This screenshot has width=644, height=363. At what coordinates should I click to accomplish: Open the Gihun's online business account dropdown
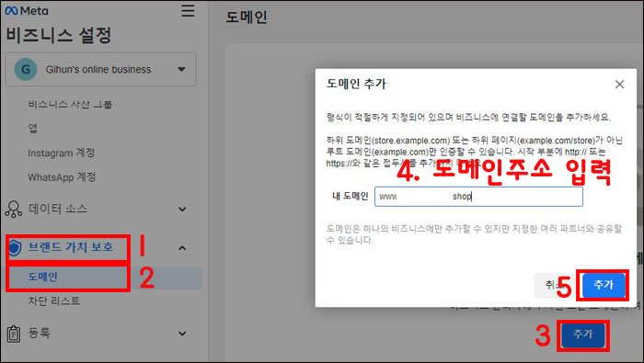click(100, 69)
